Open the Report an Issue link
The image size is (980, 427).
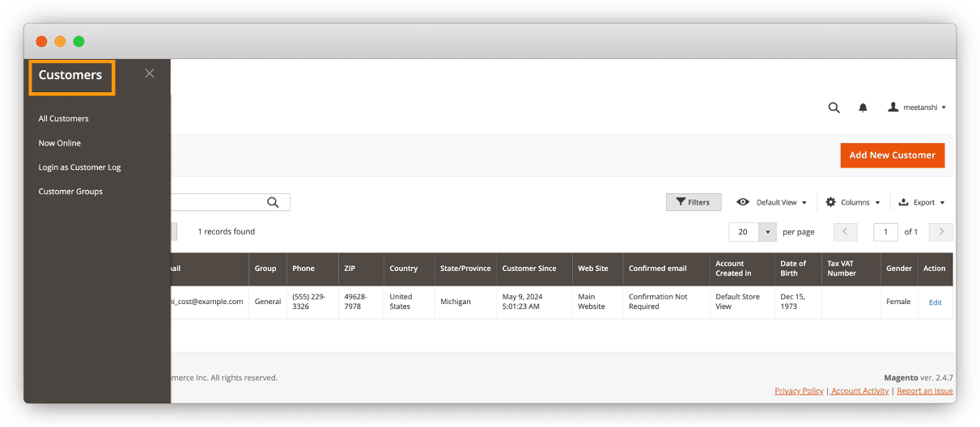tap(925, 391)
